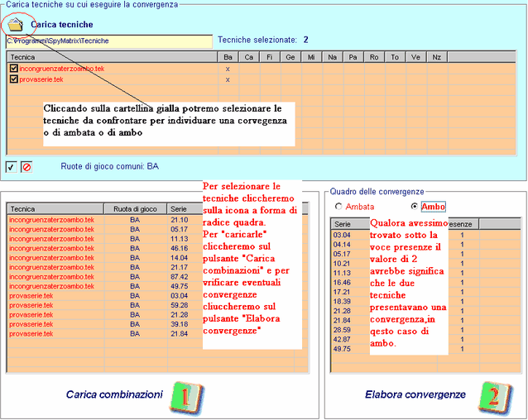Screen dimensions: 528x420
Task: Select the combination row with serie 87.42
Action: coord(105,277)
